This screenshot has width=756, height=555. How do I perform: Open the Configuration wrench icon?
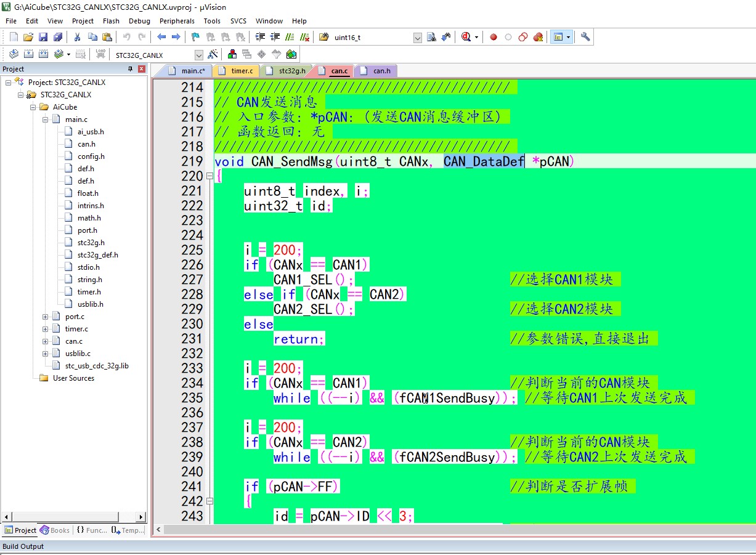[x=585, y=37]
